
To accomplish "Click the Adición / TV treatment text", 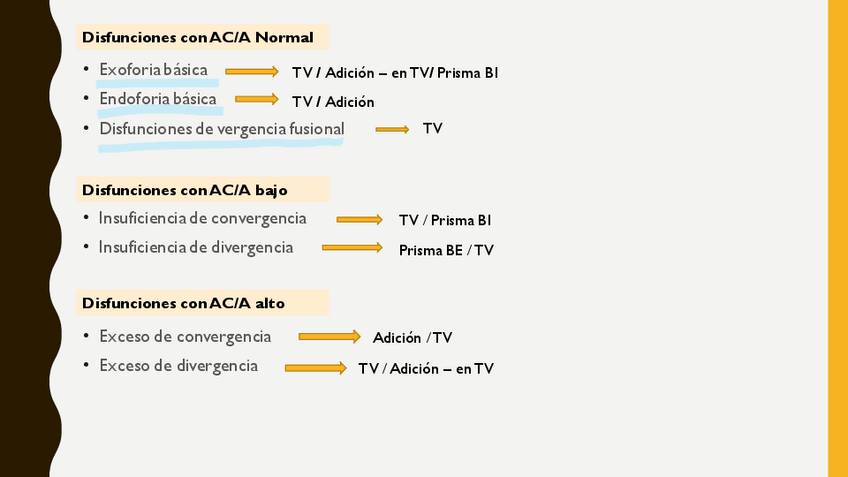I will [x=412, y=338].
